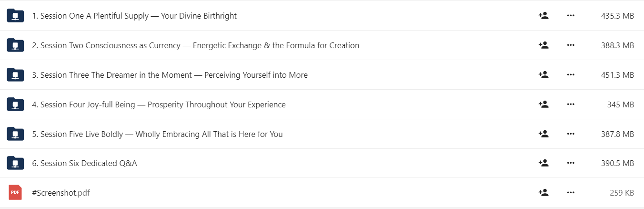Open more options for Session Six Q&A

pyautogui.click(x=571, y=163)
